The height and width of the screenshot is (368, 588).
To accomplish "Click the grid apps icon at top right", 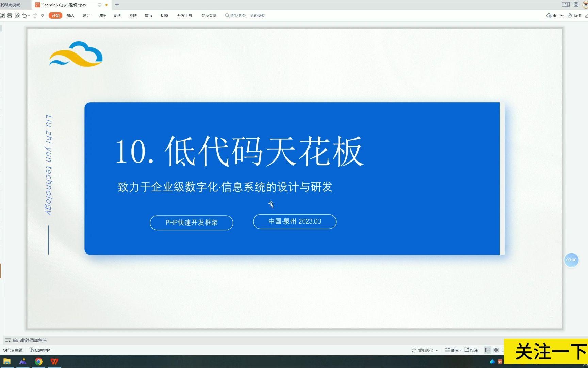I will pos(576,4).
